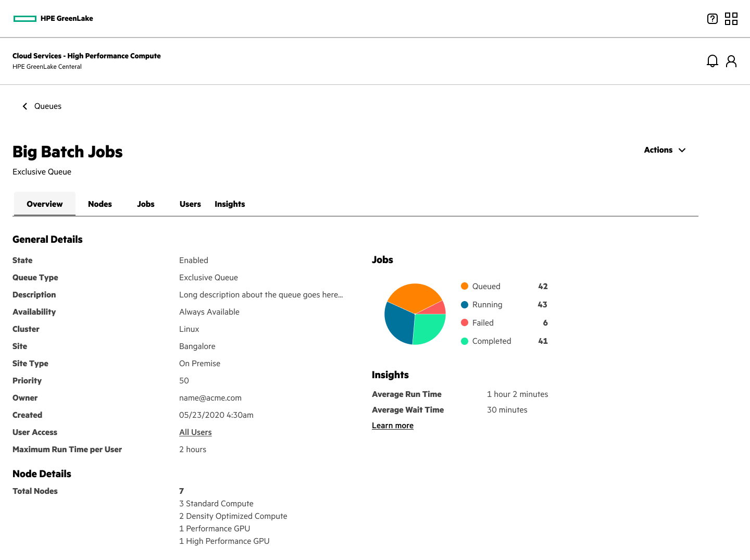Click the orange Queued legend dot

pyautogui.click(x=465, y=286)
